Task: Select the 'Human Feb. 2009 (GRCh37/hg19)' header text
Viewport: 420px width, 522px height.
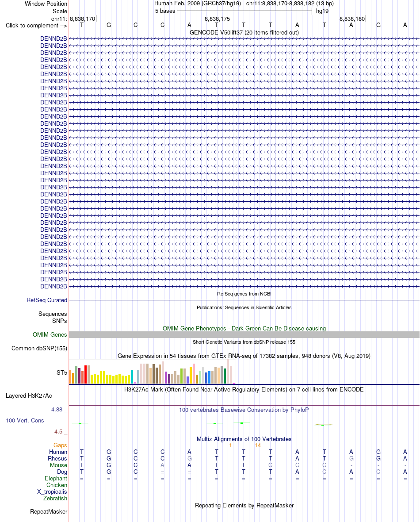Action: click(x=197, y=4)
